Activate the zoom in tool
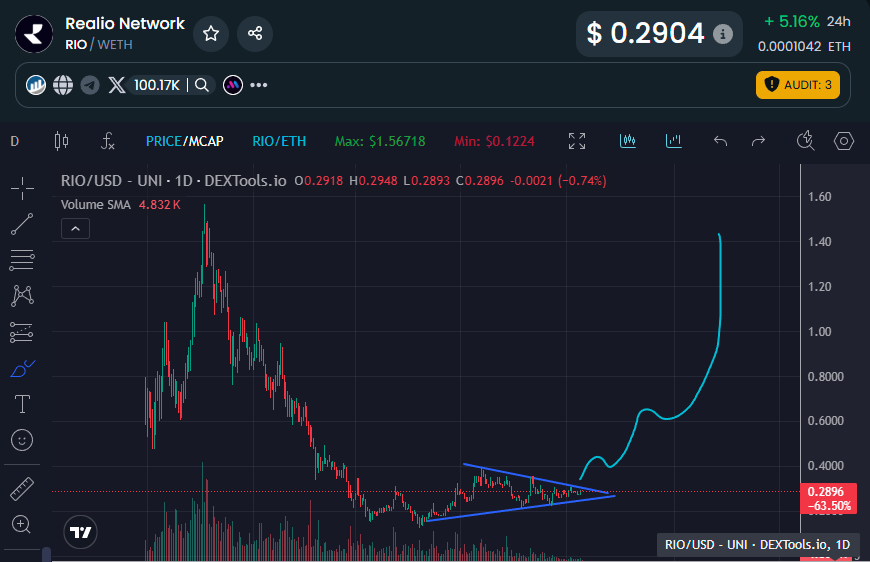Image resolution: width=870 pixels, height=562 pixels. [21, 524]
